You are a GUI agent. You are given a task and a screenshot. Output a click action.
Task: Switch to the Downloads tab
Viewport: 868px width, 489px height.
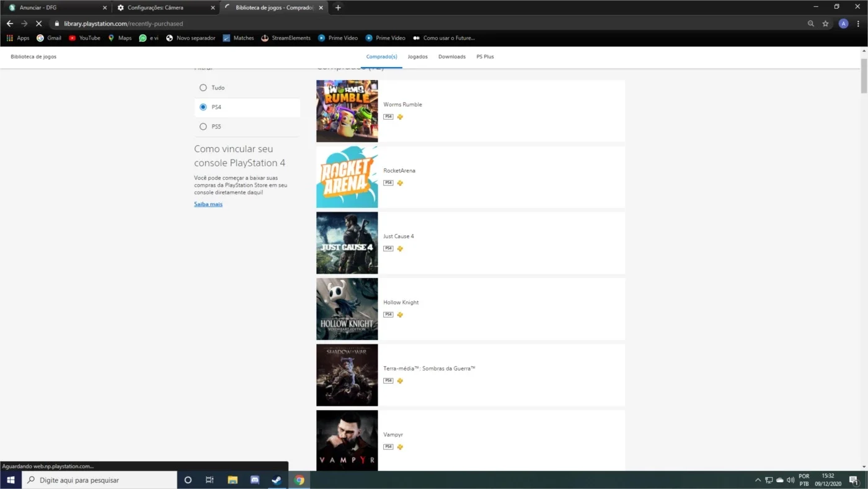pos(452,56)
